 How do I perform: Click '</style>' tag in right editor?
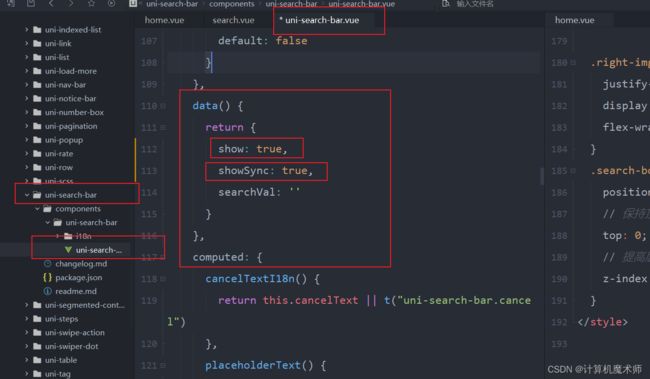(602, 322)
